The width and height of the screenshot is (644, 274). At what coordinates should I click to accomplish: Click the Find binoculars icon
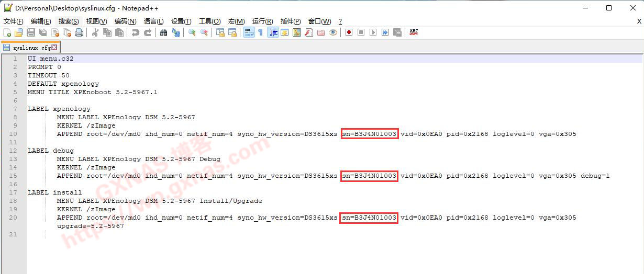click(x=163, y=32)
